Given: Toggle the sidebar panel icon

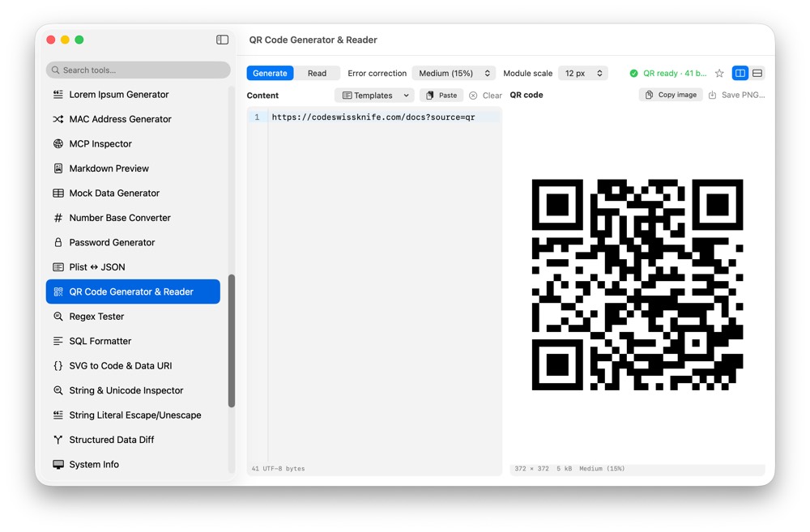Looking at the screenshot, I should coord(222,40).
